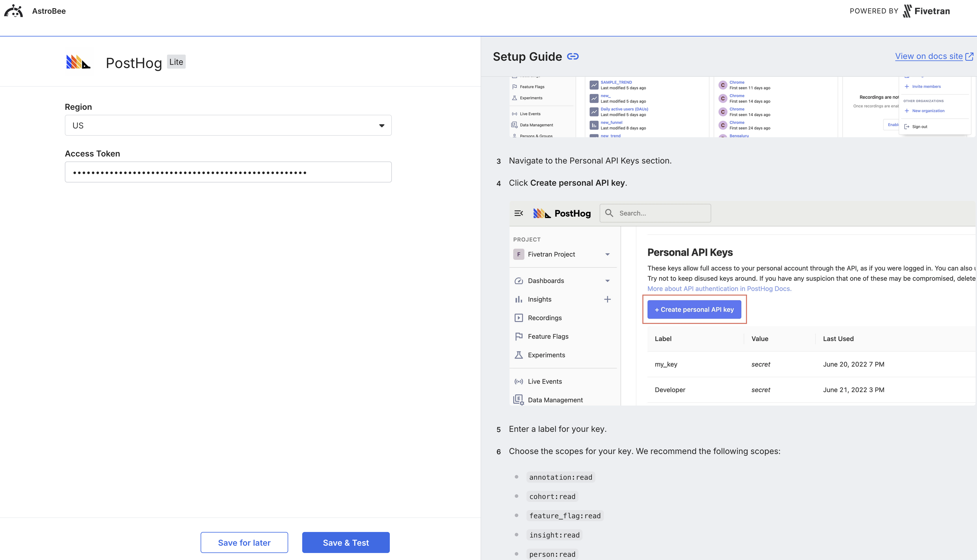Expand the Dashboards chevron
This screenshot has width=977, height=560.
[x=608, y=280]
